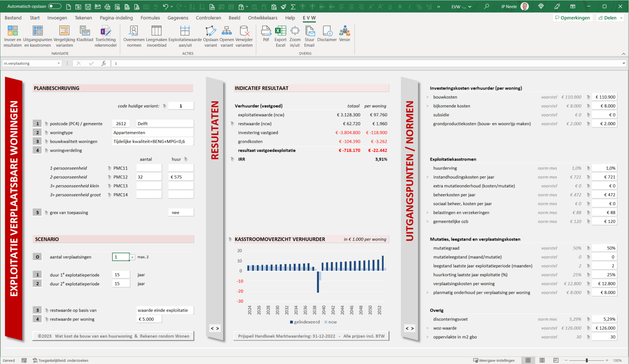
Task: Click help icon next to postcode row
Action: click(46, 124)
